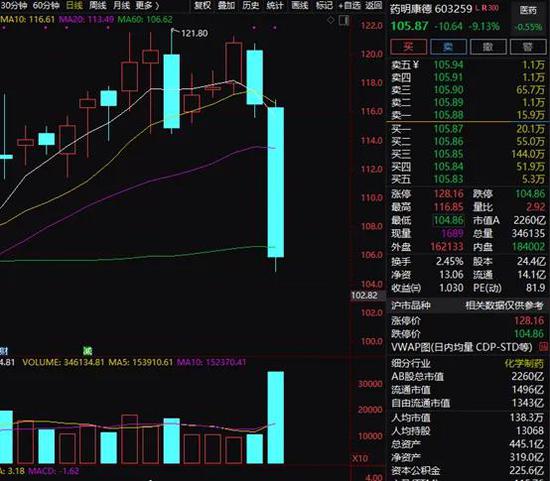The image size is (550, 481).
Task: Click the 买一 price 105.87
Action: pyautogui.click(x=448, y=129)
